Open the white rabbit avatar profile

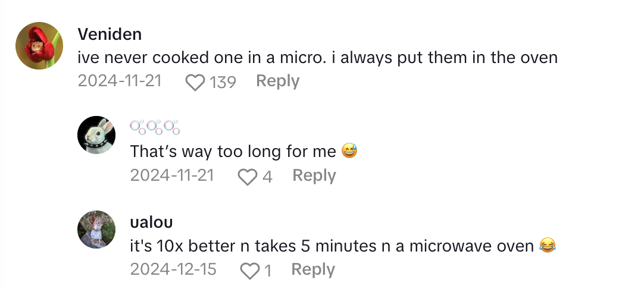click(x=96, y=134)
